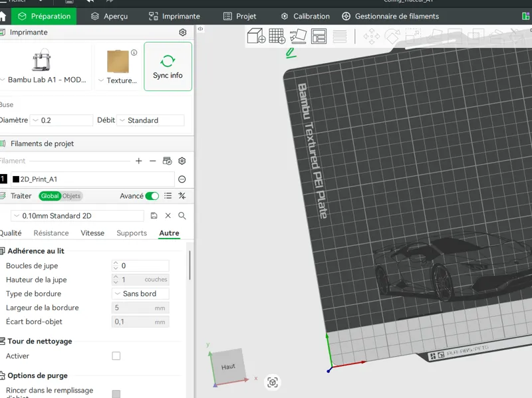This screenshot has width=532, height=398.
Task: Click the Boucles de jupe value field
Action: [140, 266]
